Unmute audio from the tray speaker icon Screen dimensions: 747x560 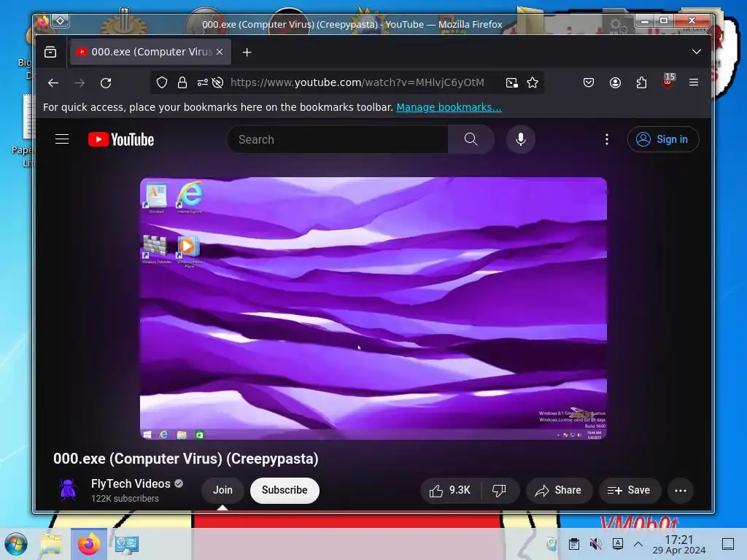click(x=595, y=544)
